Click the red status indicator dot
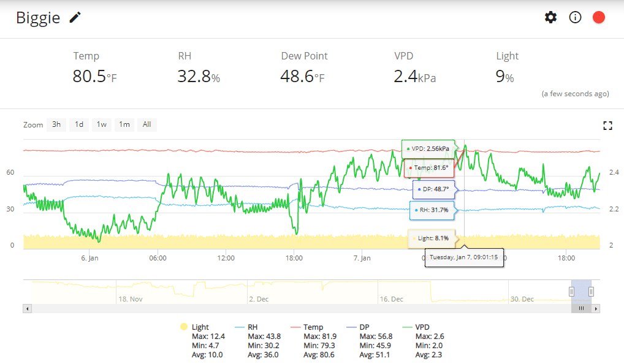The width and height of the screenshot is (624, 364). 598,18
